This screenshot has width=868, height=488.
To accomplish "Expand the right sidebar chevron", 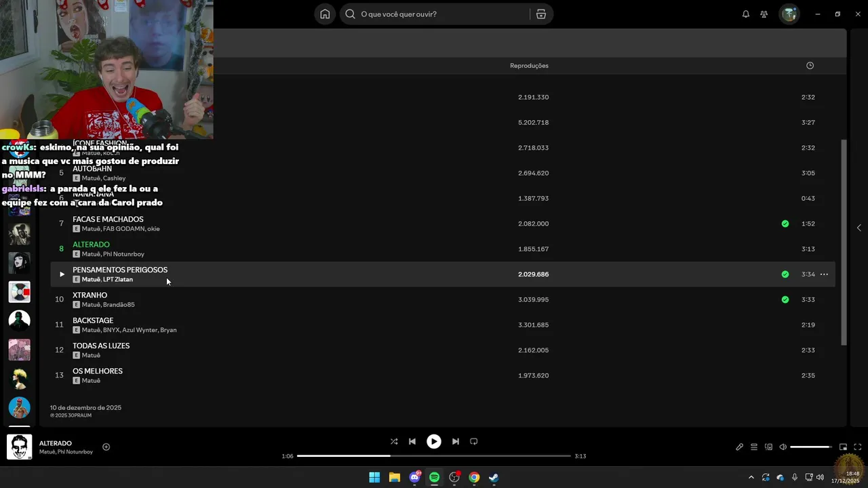I will tap(859, 228).
